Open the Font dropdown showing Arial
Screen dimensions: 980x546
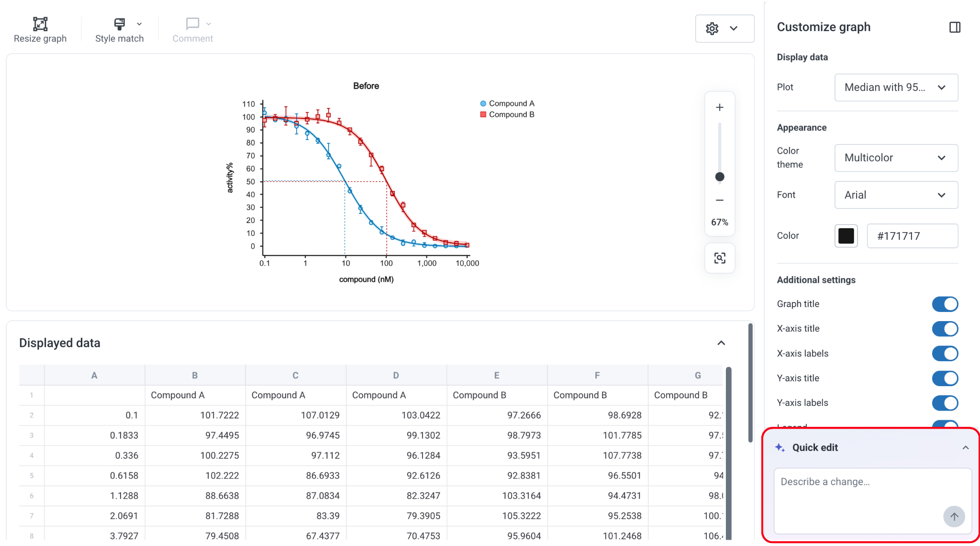pyautogui.click(x=896, y=195)
